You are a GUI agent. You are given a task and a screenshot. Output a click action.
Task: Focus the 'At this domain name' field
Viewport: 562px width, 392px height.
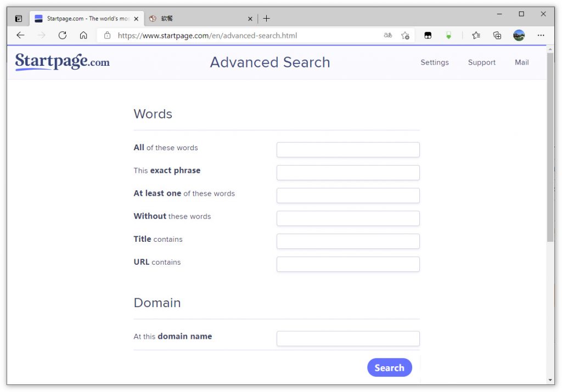tap(348, 338)
